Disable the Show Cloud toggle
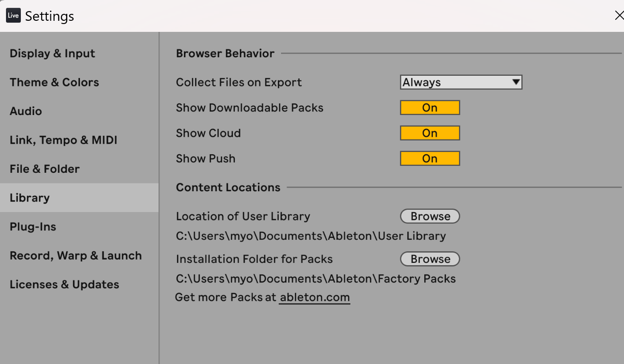 pyautogui.click(x=429, y=133)
